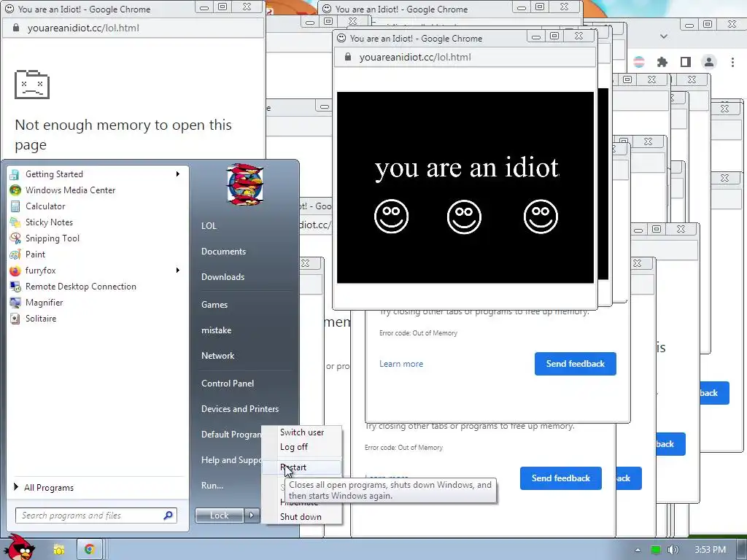Open Documents from Start menu
The height and width of the screenshot is (560, 747).
click(223, 252)
